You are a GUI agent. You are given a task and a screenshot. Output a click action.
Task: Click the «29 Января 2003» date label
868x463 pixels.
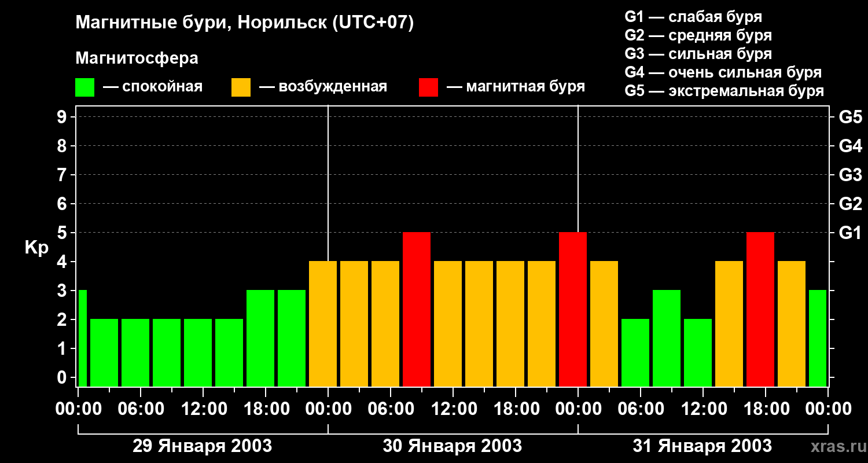tap(202, 446)
